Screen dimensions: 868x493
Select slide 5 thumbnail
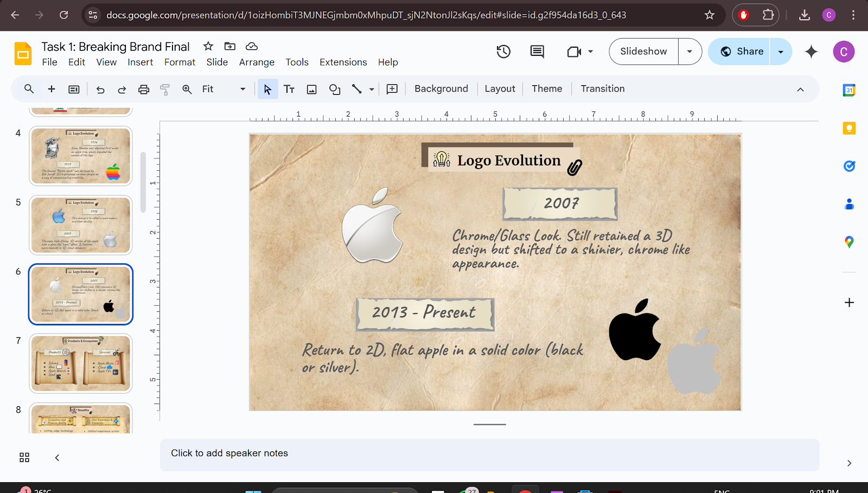81,225
